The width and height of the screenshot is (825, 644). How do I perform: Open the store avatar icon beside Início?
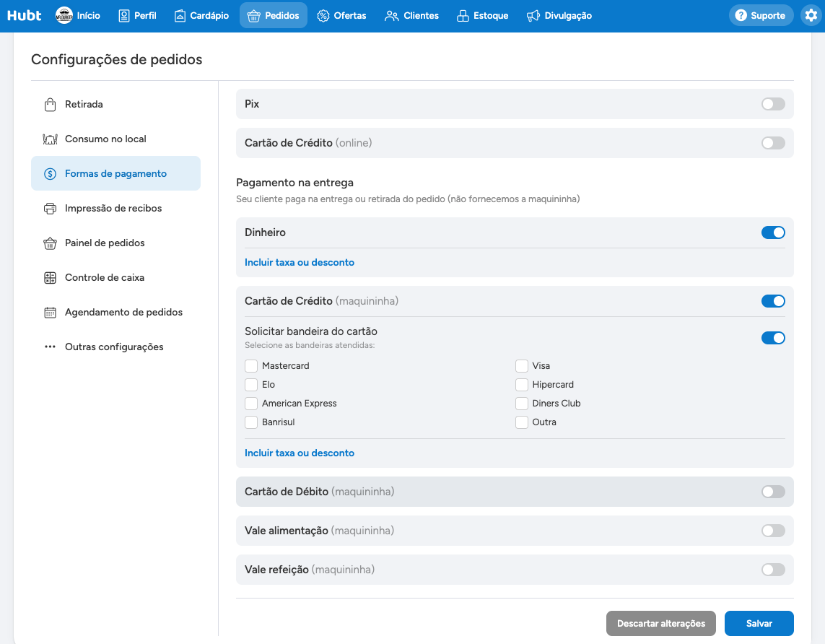(64, 15)
